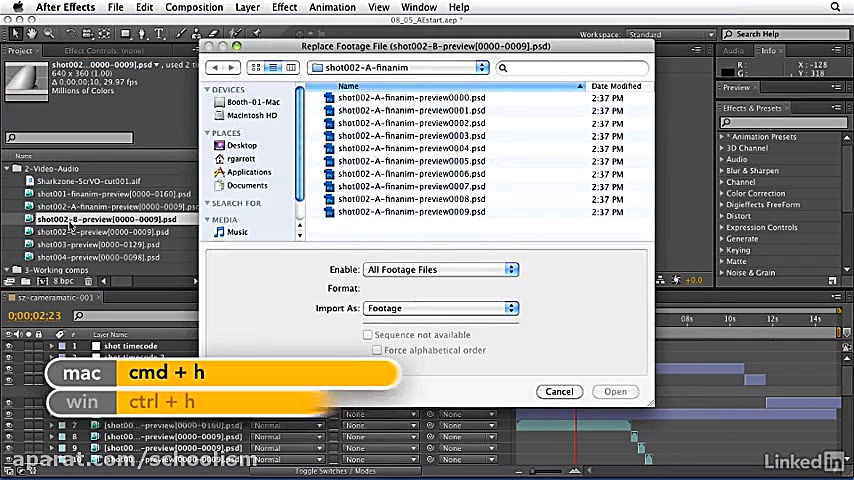Screen dimensions: 854x480
Task: Open the Project panel options menu
Action: tap(196, 50)
